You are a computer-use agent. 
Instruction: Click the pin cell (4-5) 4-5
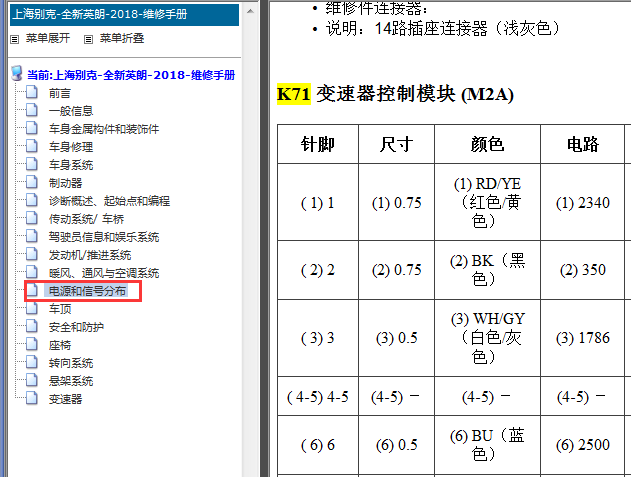tap(318, 397)
